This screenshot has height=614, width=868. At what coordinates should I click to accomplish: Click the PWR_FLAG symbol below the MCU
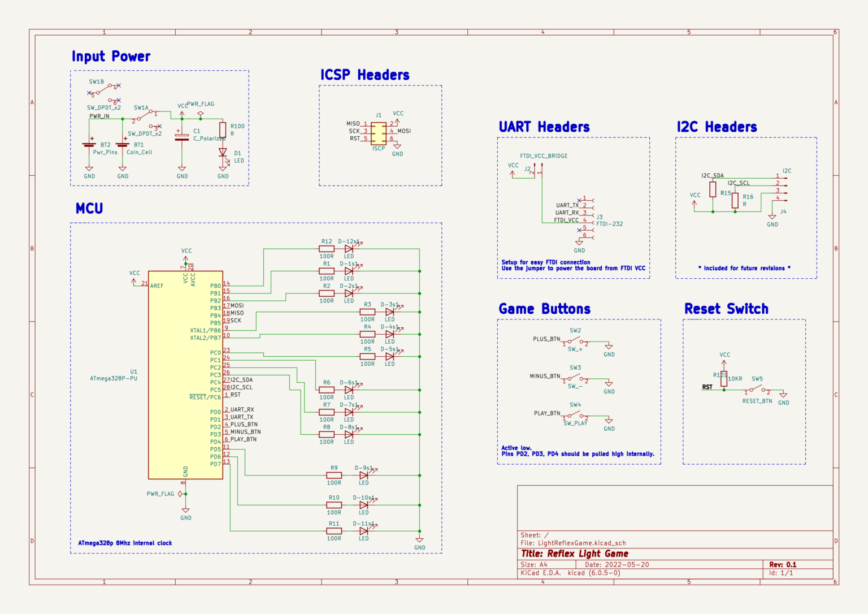coord(180,494)
